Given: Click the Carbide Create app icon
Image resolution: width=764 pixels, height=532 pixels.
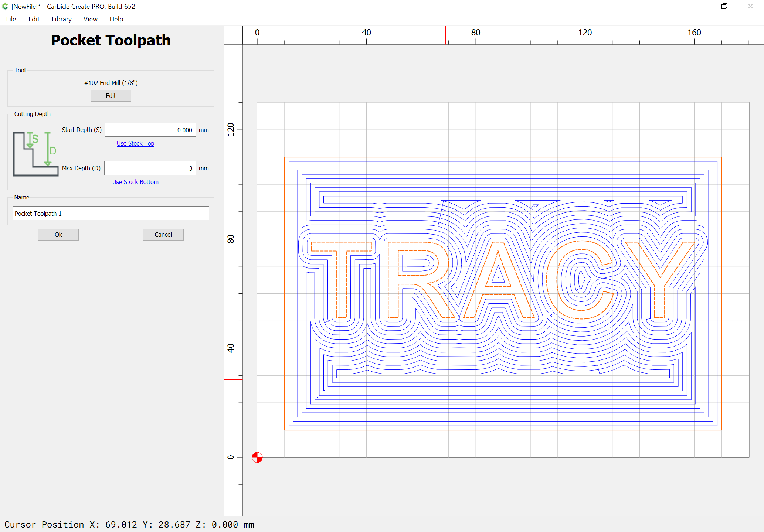Looking at the screenshot, I should tap(5, 6).
